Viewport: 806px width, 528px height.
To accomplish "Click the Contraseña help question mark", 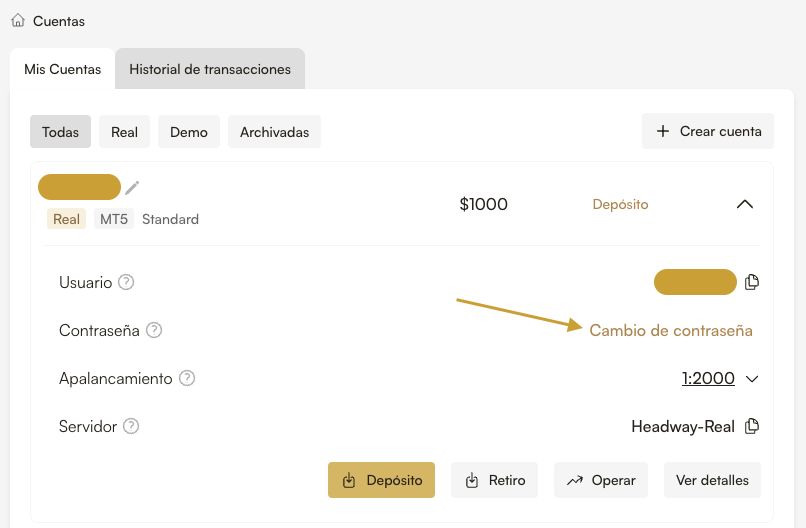I will pos(154,330).
